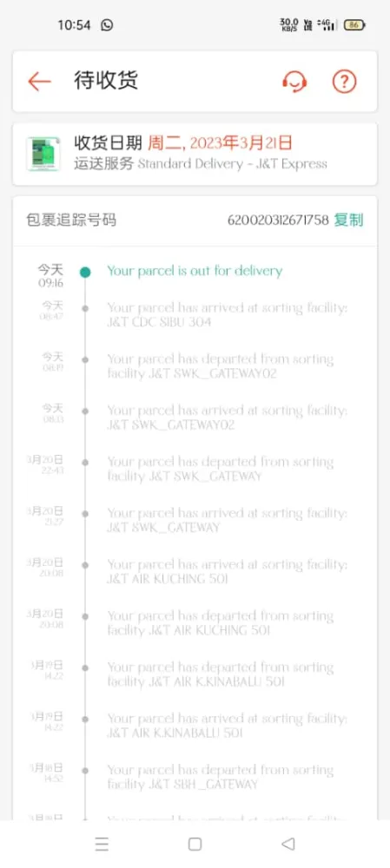390x868 pixels.
Task: Tap the product thumbnail image
Action: pyautogui.click(x=43, y=154)
